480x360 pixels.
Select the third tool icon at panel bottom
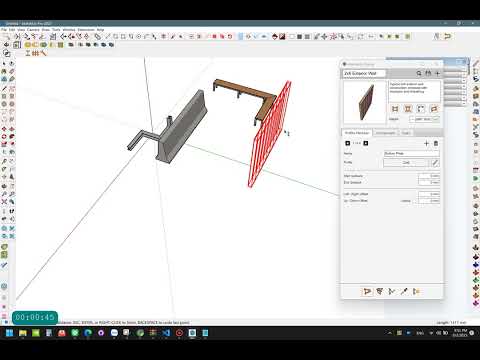point(392,292)
